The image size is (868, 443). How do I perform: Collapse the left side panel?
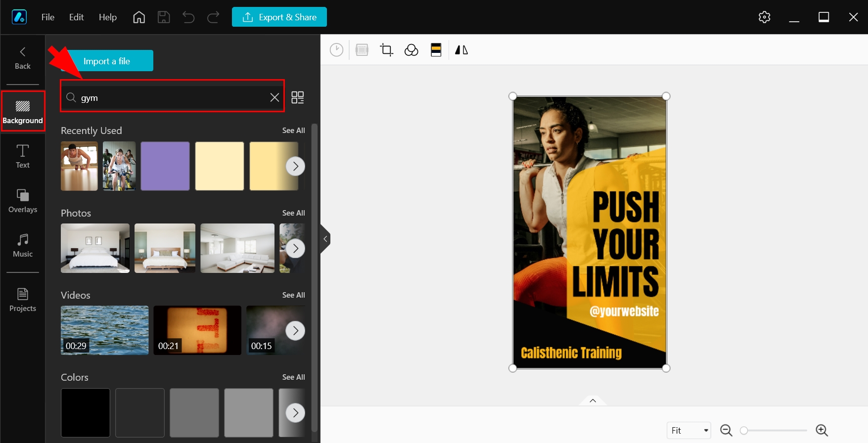click(325, 239)
